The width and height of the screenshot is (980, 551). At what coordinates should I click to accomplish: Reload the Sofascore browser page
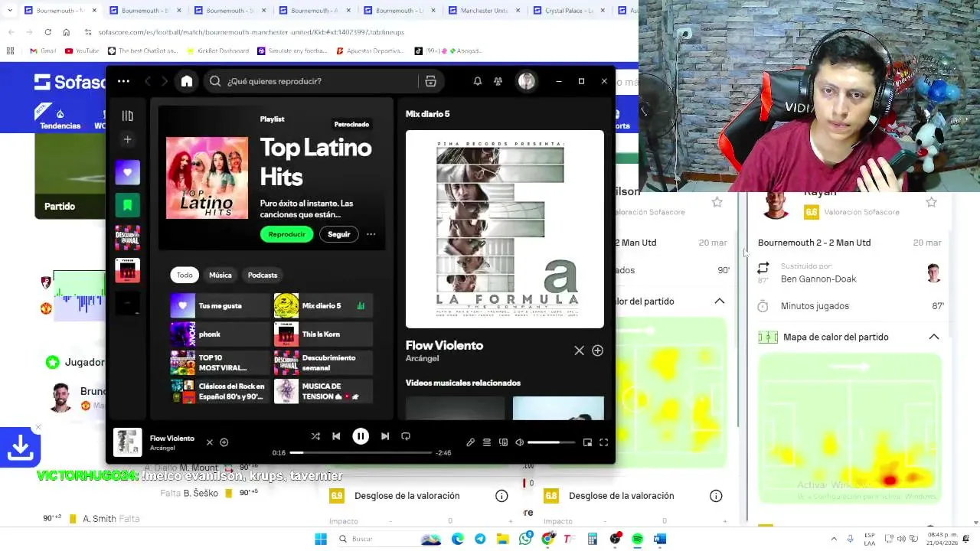(x=47, y=32)
